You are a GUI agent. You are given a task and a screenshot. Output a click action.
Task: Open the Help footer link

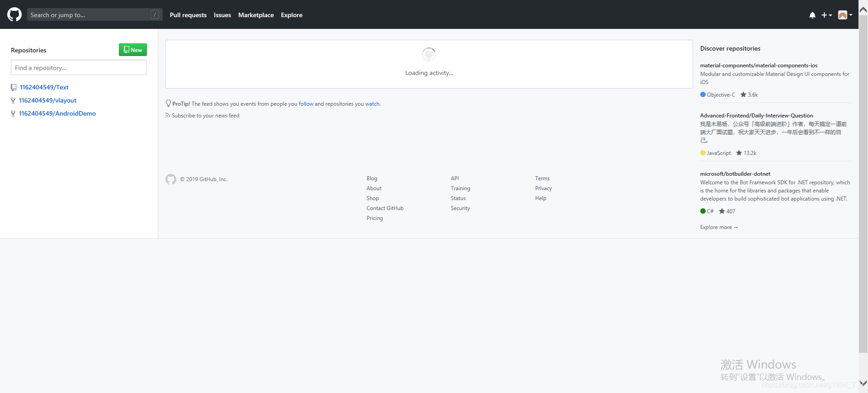(541, 198)
